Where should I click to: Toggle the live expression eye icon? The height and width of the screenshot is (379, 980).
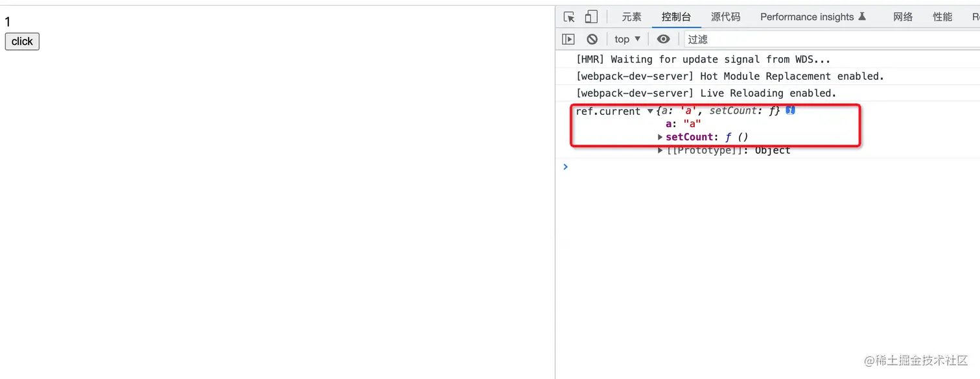[663, 39]
